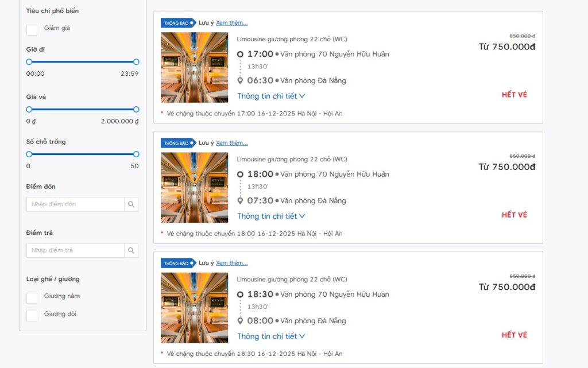Click the THÔNG BÁO badge on the last trip
The image size is (588, 368).
(x=177, y=262)
